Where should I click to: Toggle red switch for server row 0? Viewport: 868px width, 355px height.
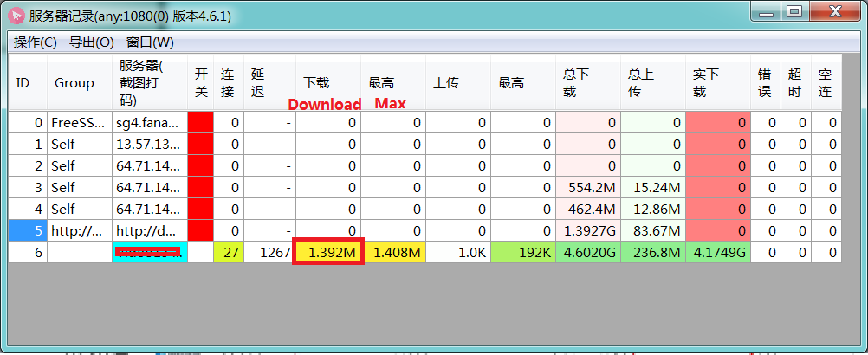(200, 122)
